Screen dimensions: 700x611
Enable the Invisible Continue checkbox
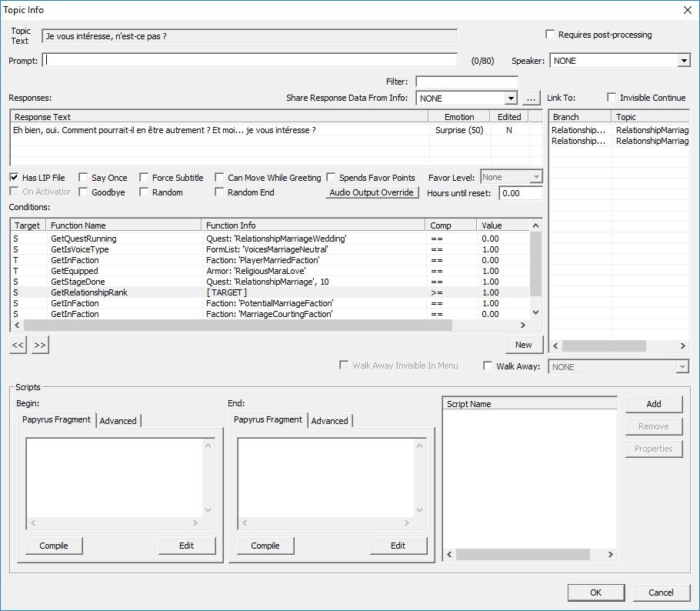[612, 98]
